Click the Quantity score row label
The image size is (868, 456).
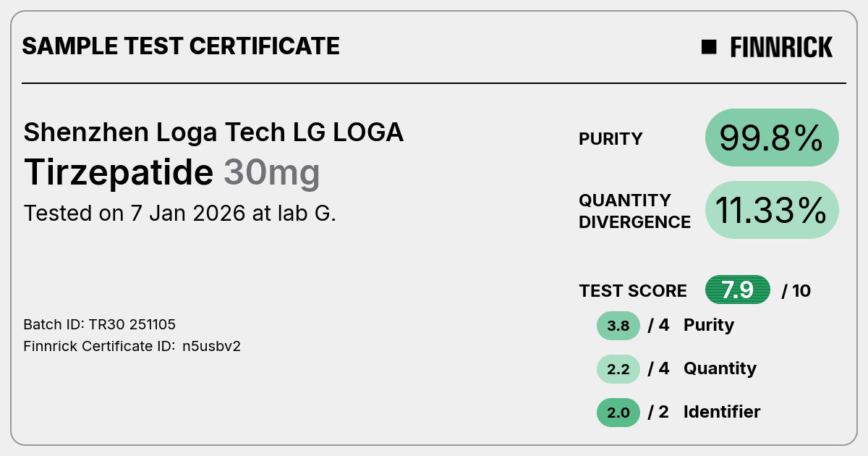coord(720,368)
